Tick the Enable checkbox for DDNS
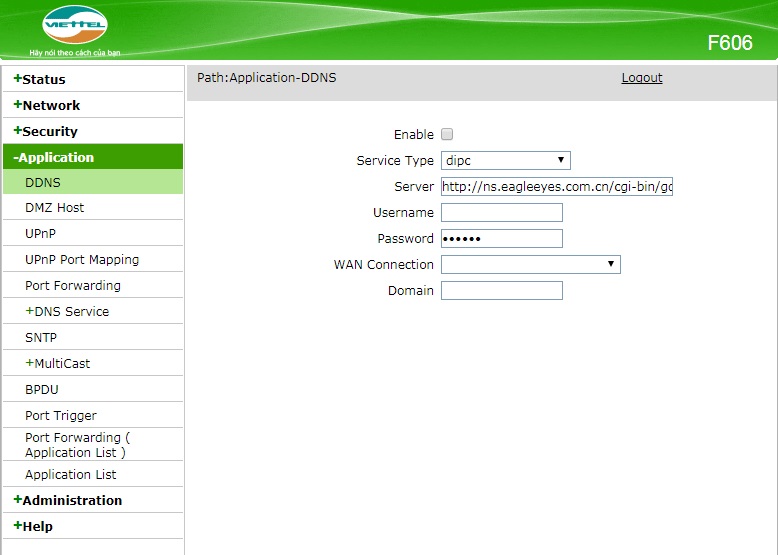 point(447,134)
